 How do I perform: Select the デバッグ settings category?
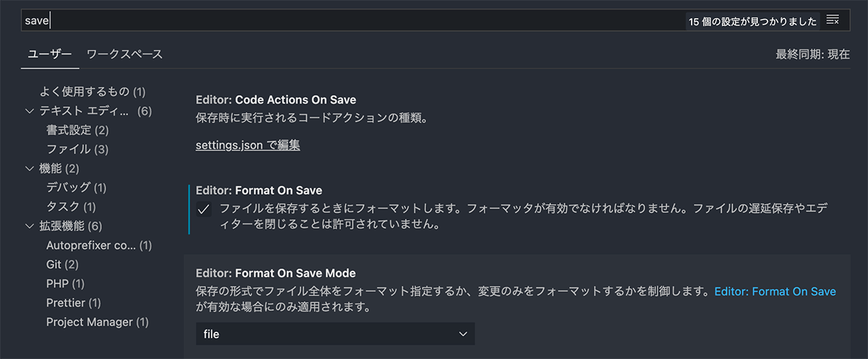click(76, 187)
